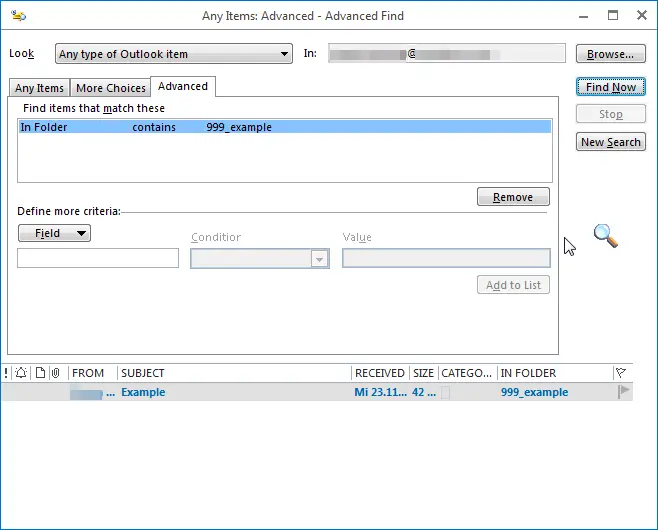Viewport: 658px width, 530px height.
Task: Select the In Folder contains 999_example criterion
Action: pos(284,127)
